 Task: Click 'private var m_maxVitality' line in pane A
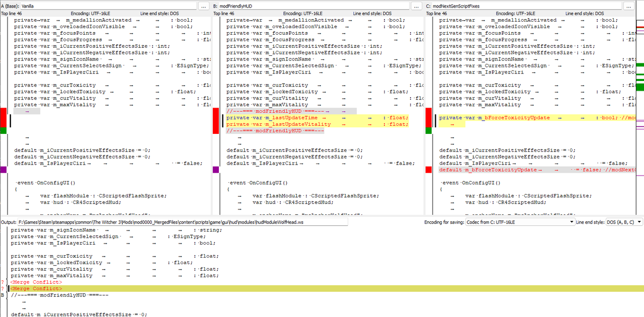(x=112, y=105)
